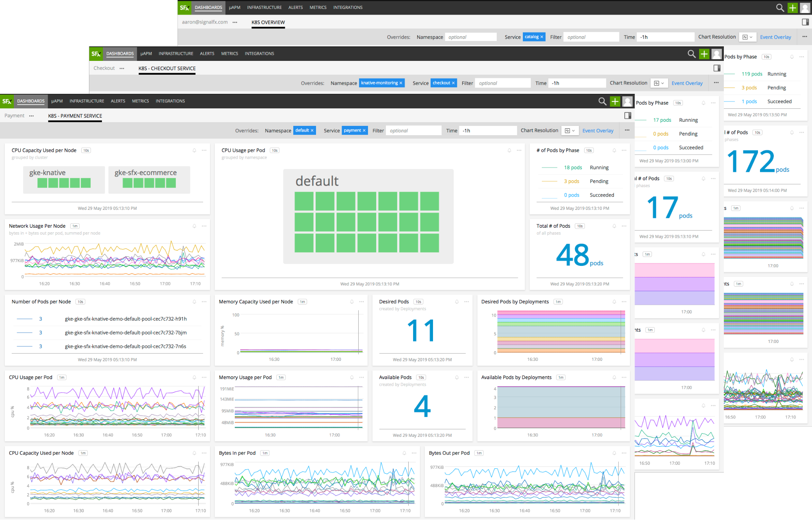
Task: Toggle sidebar panel icon in Checkout window
Action: (x=717, y=68)
